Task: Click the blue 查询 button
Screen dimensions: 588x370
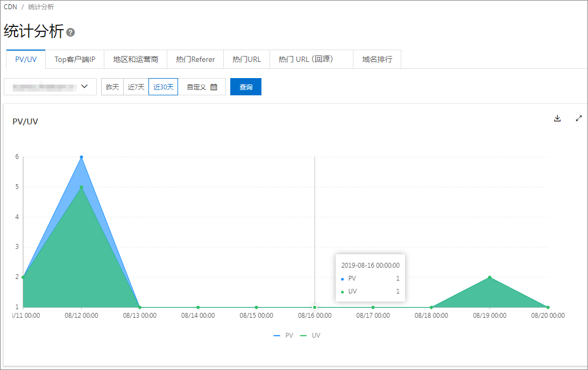Action: 246,87
